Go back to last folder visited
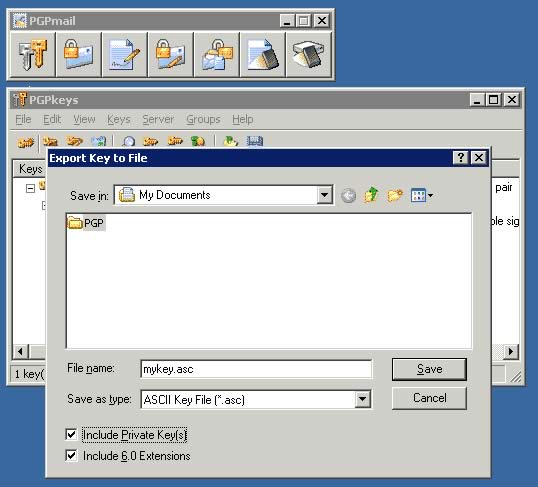The height and width of the screenshot is (487, 538). tap(349, 196)
